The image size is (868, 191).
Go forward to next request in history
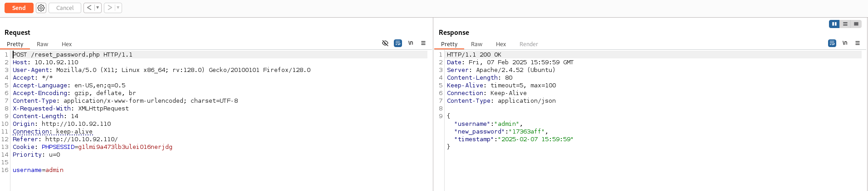(x=110, y=8)
